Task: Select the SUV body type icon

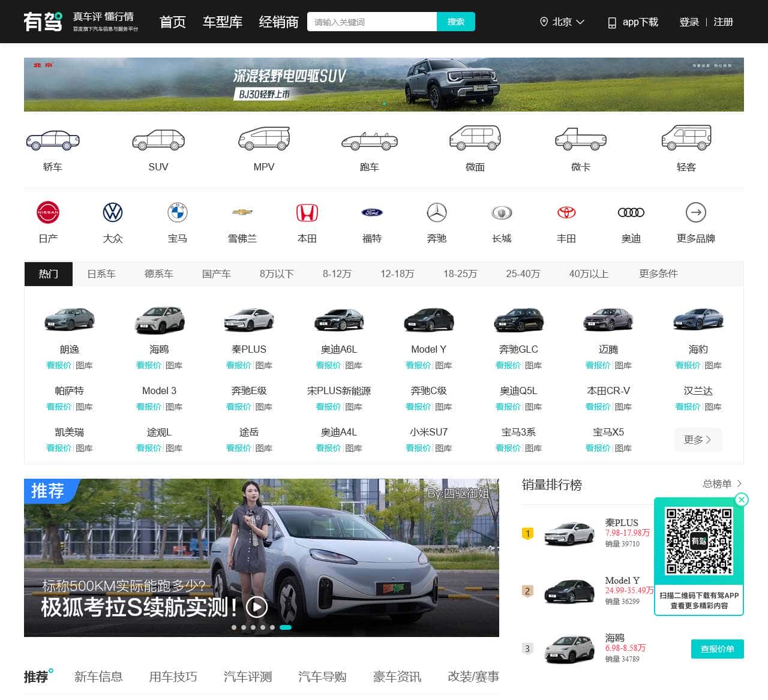Action: [158, 140]
